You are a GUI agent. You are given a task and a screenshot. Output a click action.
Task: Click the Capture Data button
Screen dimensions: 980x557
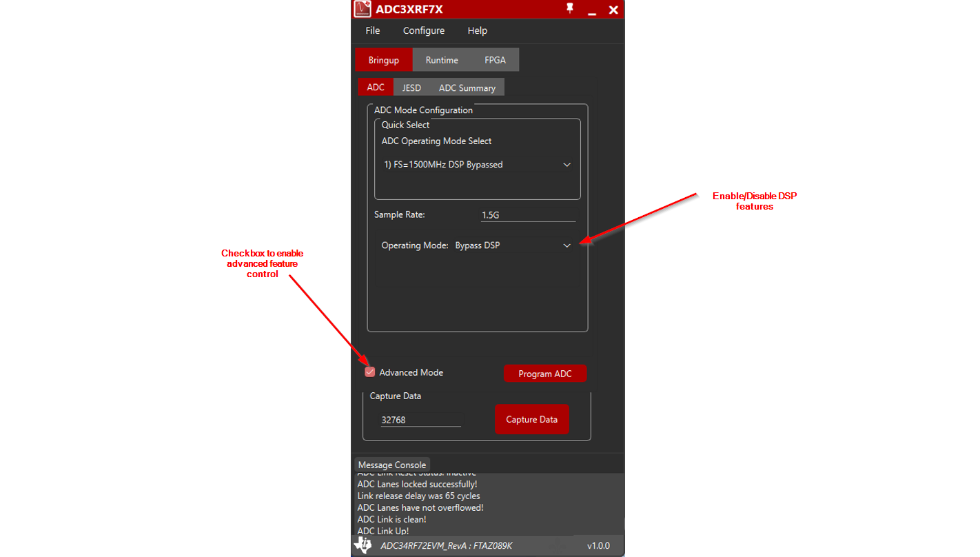[531, 419]
